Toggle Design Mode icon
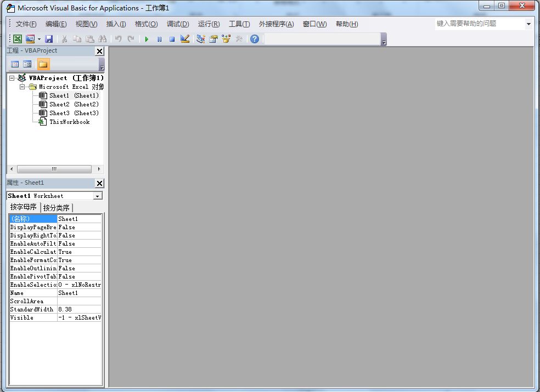 coord(185,39)
